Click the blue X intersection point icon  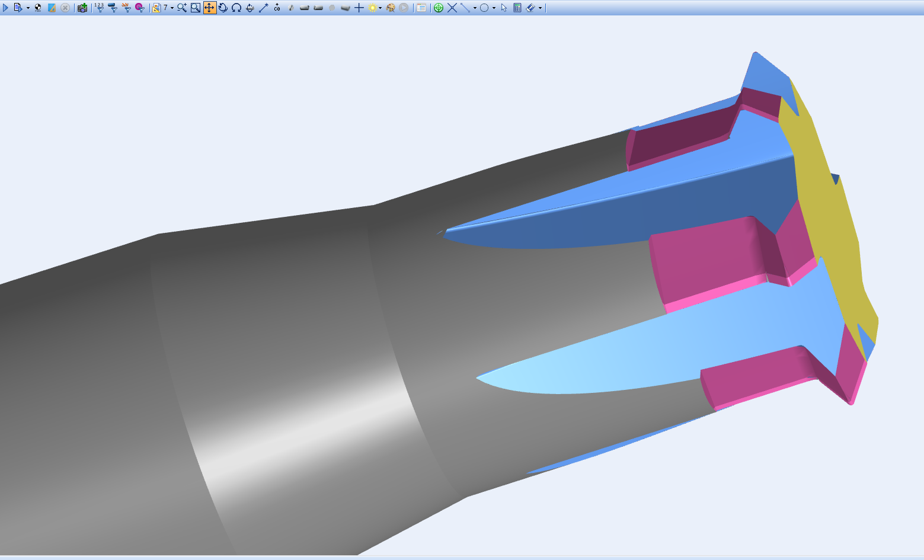452,8
